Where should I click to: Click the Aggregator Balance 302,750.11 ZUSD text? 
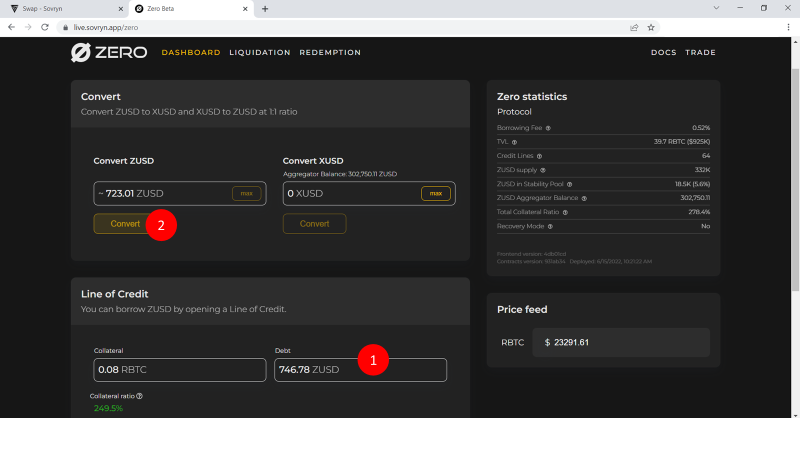click(x=340, y=174)
